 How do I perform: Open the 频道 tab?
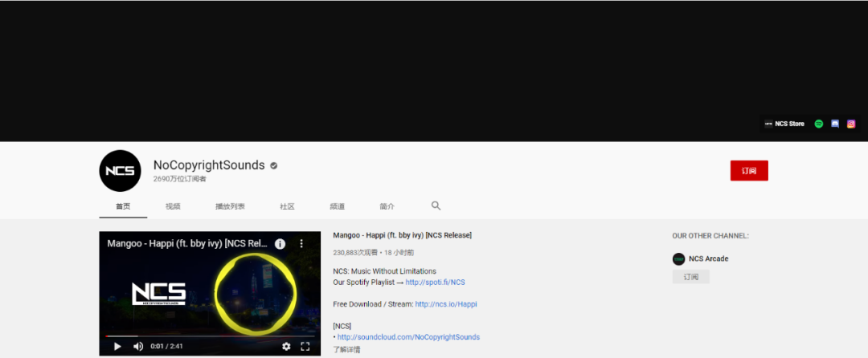(337, 206)
